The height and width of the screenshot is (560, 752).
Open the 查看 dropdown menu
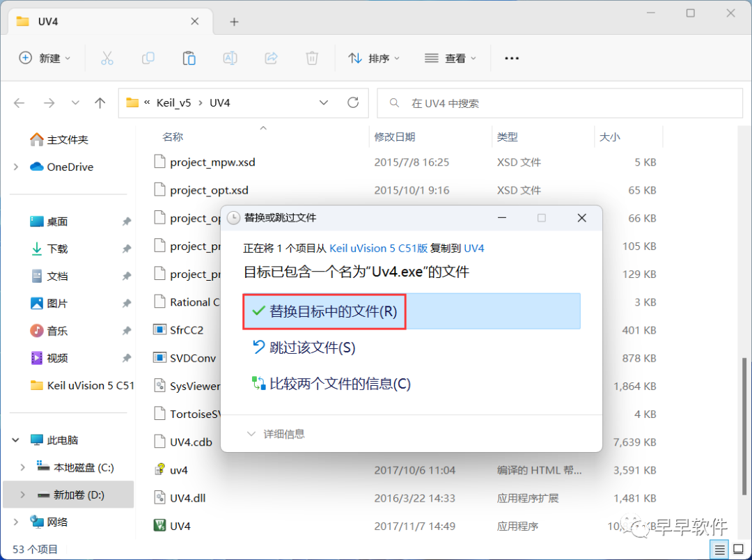tap(450, 59)
